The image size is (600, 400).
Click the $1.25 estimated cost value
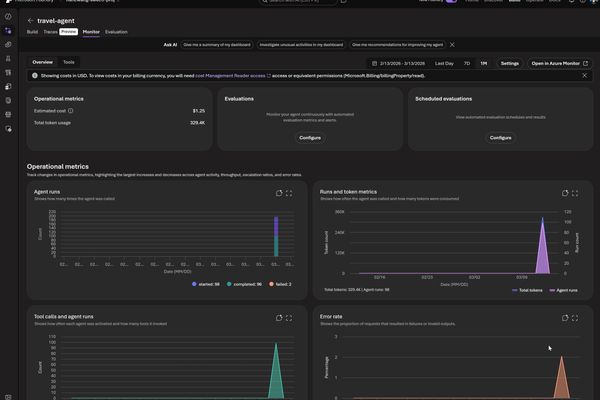click(x=199, y=111)
